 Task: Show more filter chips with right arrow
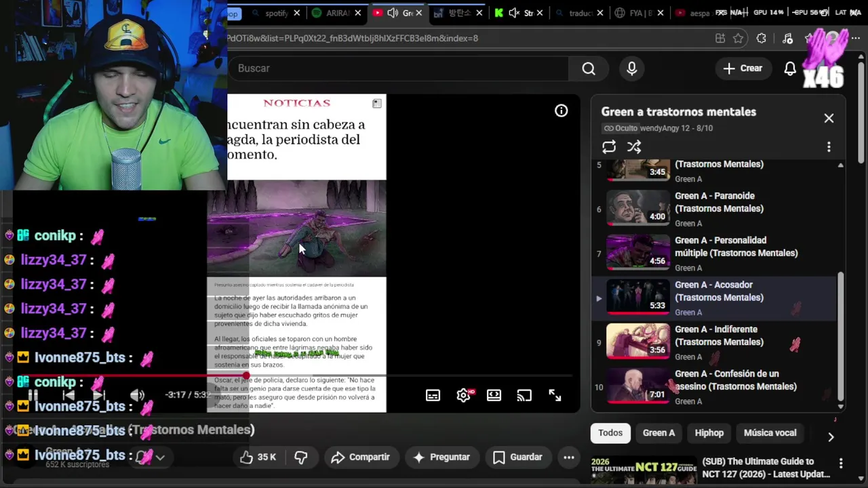click(831, 436)
